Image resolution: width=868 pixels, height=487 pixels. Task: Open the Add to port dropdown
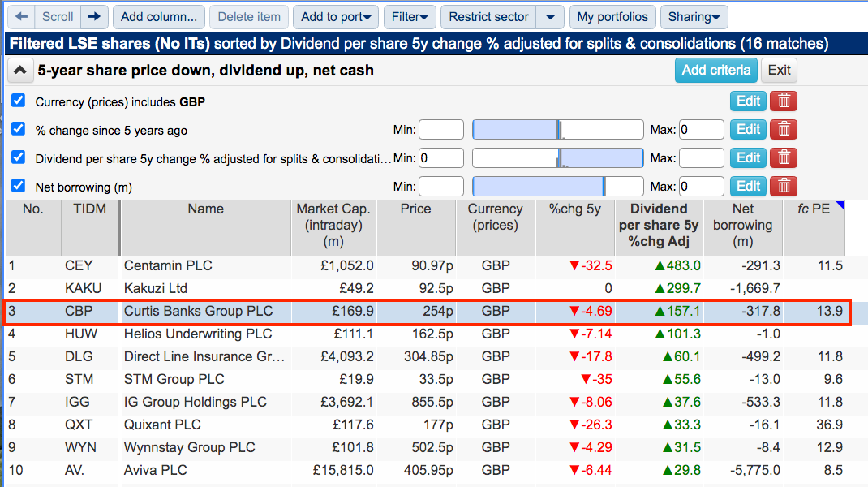coord(336,17)
